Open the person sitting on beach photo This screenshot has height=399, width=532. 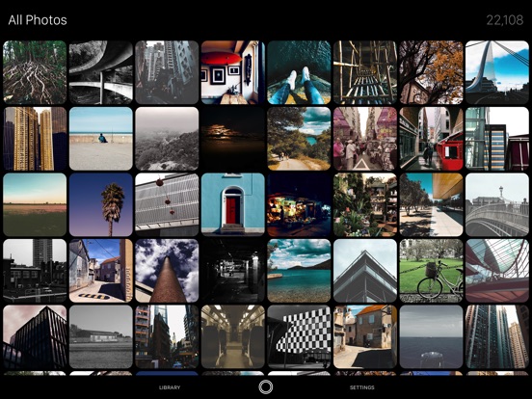(x=101, y=139)
